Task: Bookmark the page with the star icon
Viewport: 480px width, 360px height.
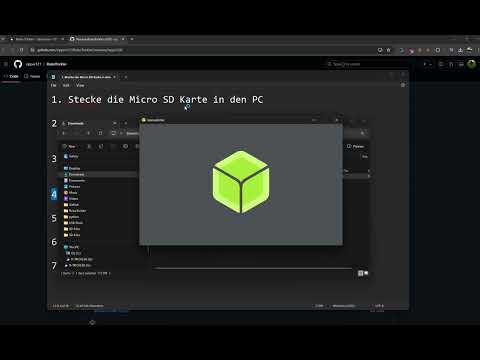Action: (x=388, y=50)
